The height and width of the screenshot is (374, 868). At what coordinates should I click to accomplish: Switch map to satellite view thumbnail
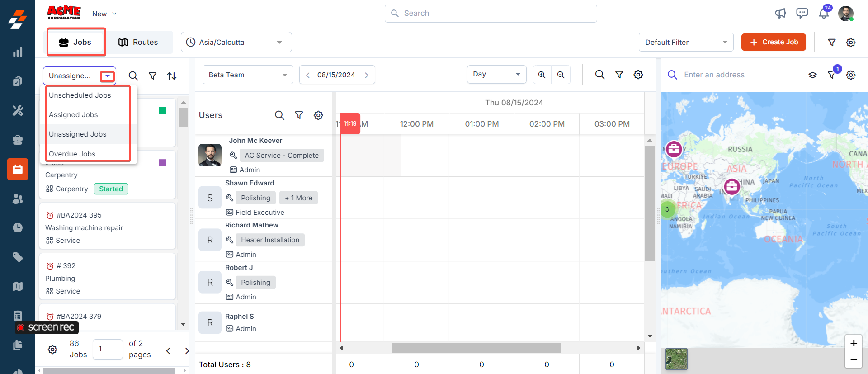point(676,359)
